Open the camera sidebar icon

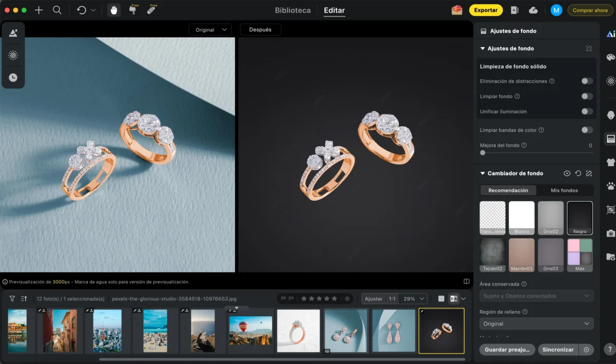[x=610, y=233]
